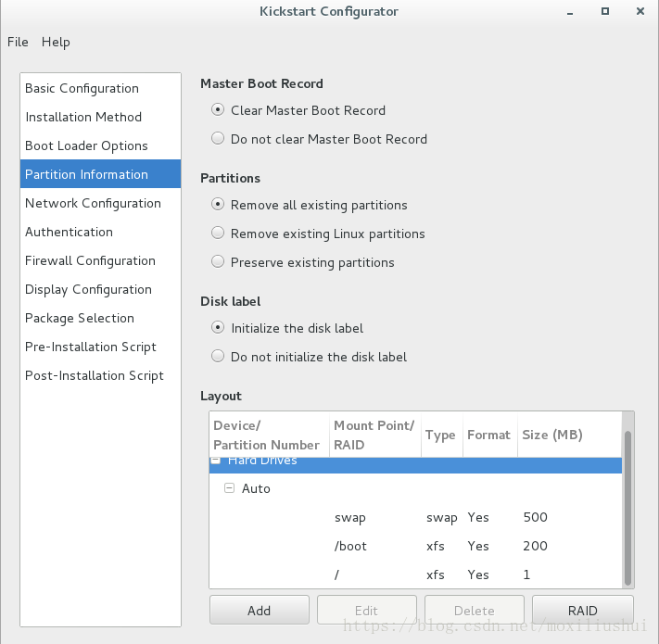Image resolution: width=659 pixels, height=644 pixels.
Task: Open Boot Loader Options section
Action: click(x=100, y=145)
